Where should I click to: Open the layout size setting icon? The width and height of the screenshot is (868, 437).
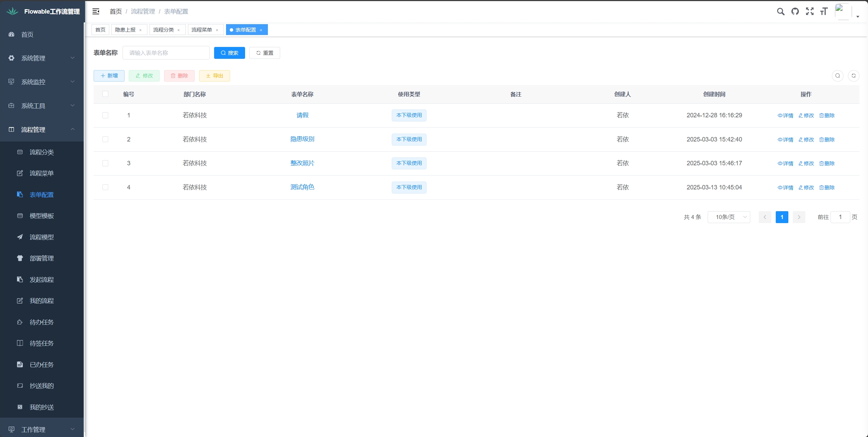coord(824,12)
